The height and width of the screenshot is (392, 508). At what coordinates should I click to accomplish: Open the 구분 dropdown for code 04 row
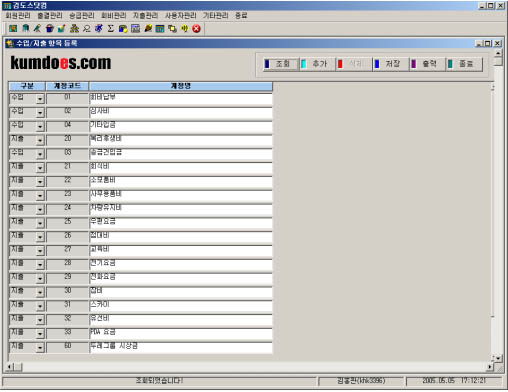pyautogui.click(x=40, y=127)
